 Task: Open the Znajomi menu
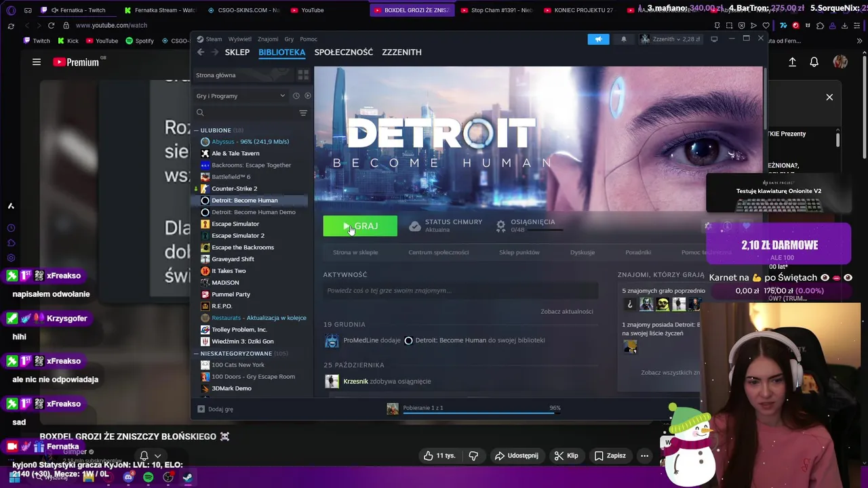coord(268,39)
